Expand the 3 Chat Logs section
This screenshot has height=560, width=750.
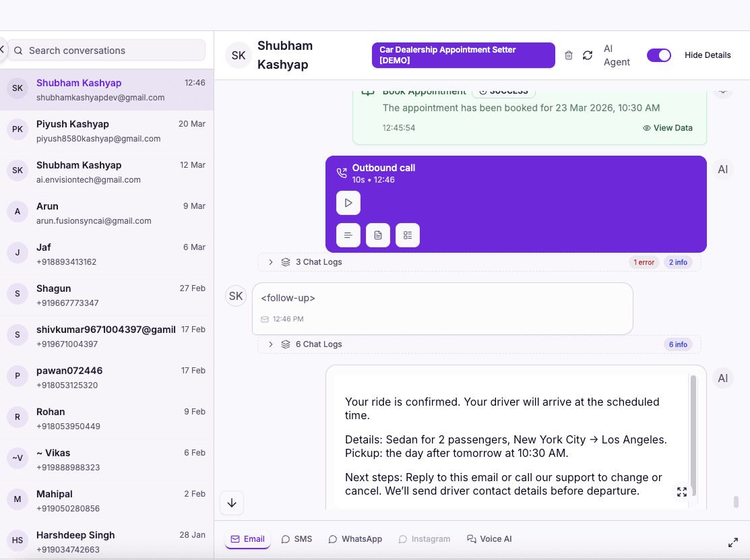tap(270, 262)
